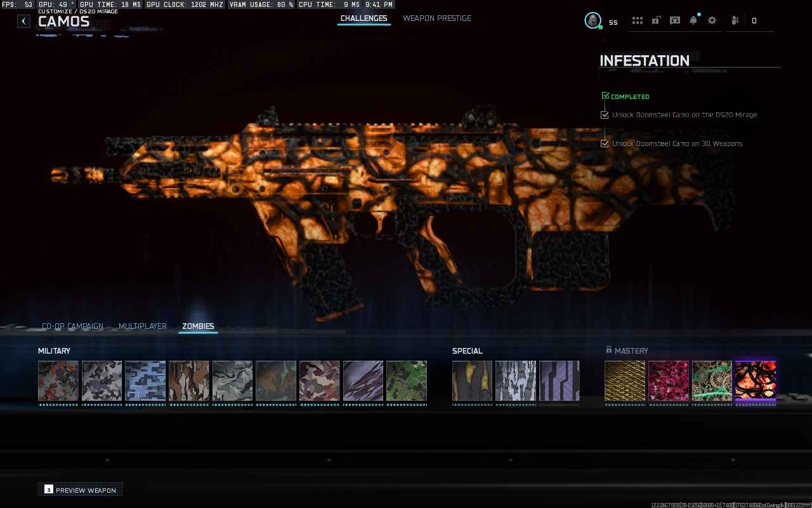
Task: Click the lock icon next to MASTERY
Action: click(608, 350)
